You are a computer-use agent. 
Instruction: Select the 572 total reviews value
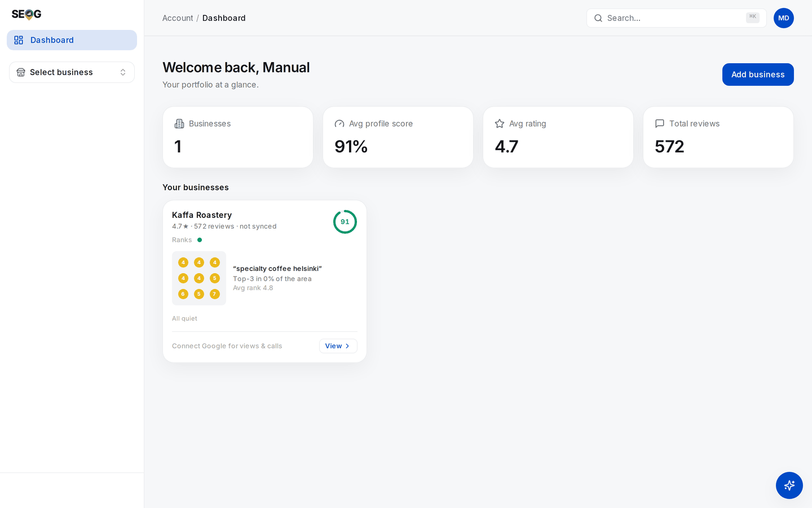point(669,147)
